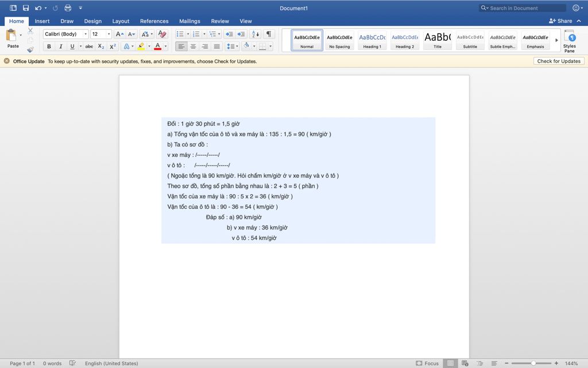
Task: Click the Save icon in title bar
Action: pyautogui.click(x=25, y=8)
